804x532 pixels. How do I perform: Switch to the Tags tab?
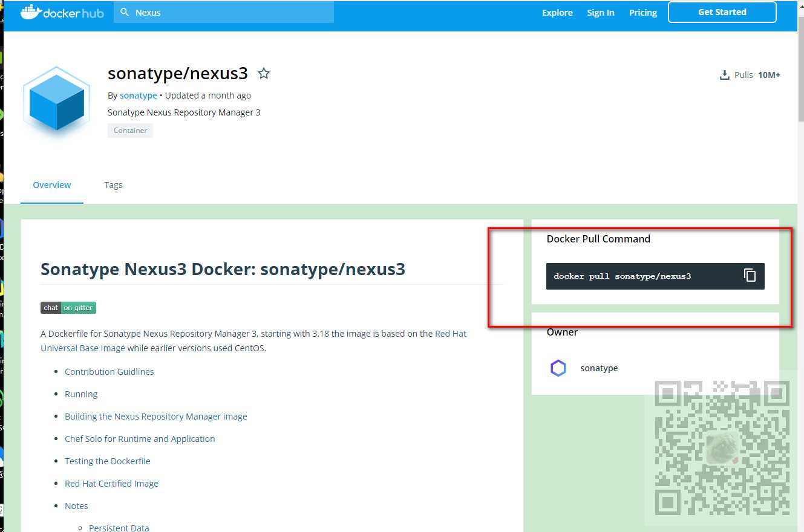click(x=113, y=185)
